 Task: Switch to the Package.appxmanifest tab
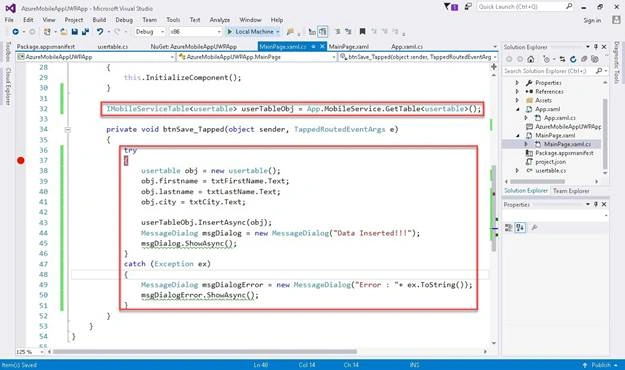pos(45,47)
